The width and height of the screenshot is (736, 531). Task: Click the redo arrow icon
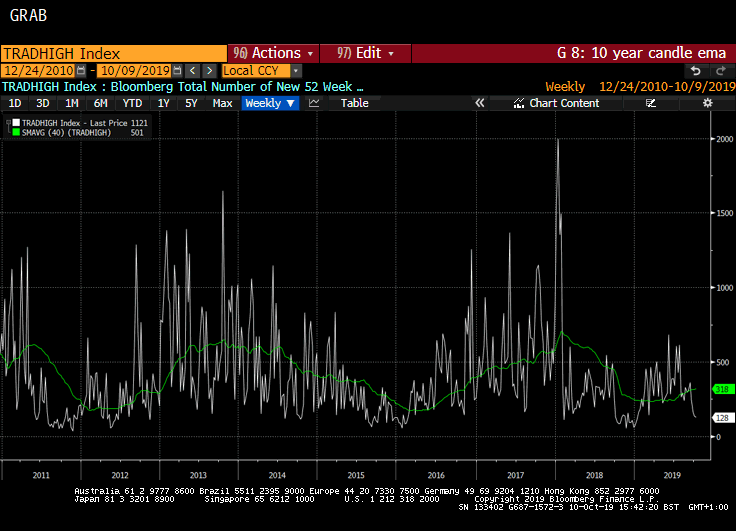[721, 71]
